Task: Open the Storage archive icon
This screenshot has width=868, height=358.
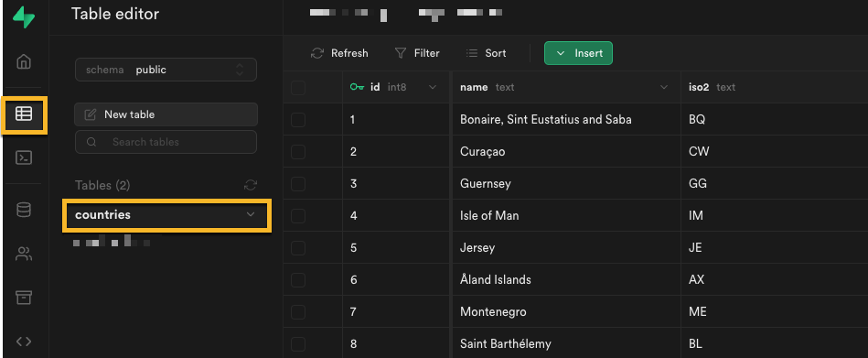Action: pyautogui.click(x=23, y=298)
